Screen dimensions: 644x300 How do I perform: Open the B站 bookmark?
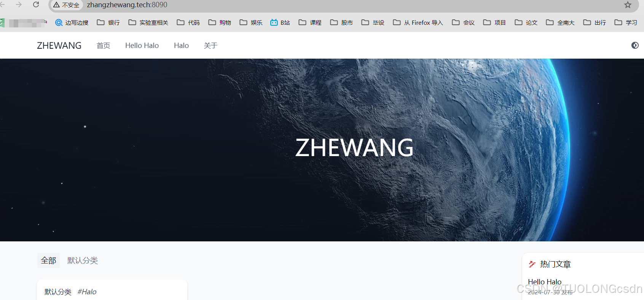pyautogui.click(x=280, y=22)
